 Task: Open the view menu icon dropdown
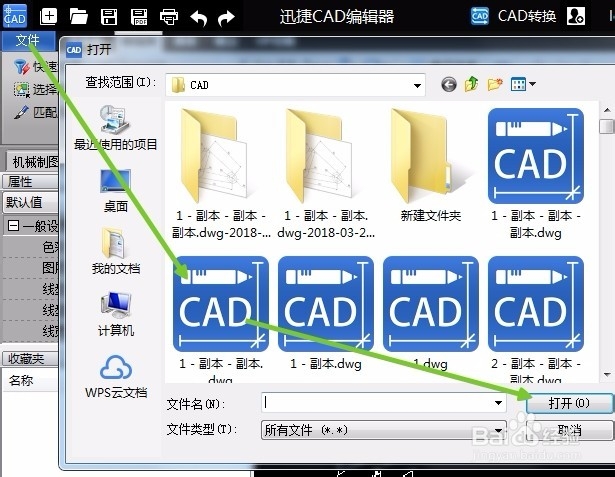[x=523, y=84]
